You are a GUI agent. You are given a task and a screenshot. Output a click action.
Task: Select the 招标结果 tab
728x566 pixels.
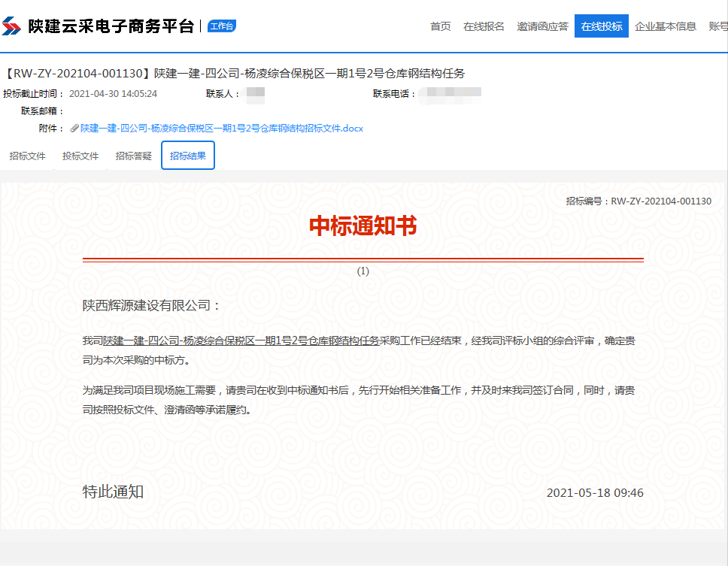[x=188, y=156]
